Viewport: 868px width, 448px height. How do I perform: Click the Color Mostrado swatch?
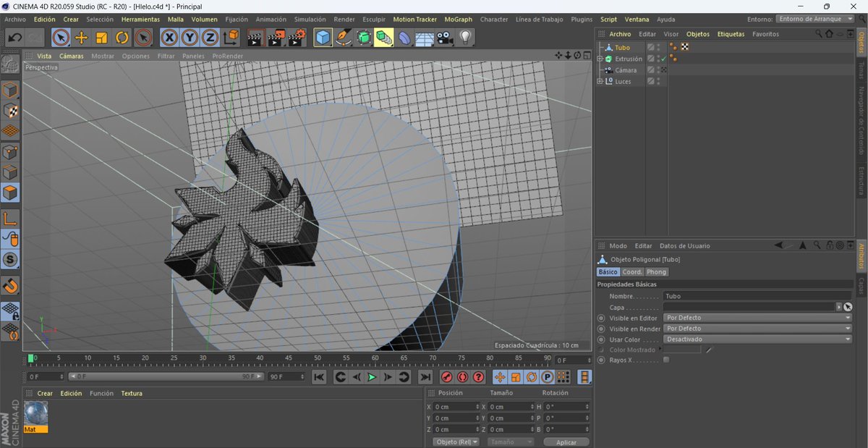pyautogui.click(x=683, y=350)
